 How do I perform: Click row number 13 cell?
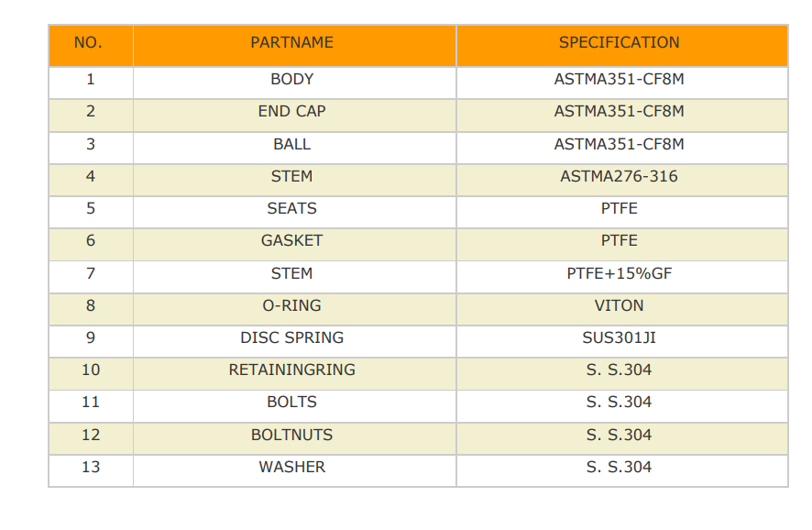[x=91, y=471]
